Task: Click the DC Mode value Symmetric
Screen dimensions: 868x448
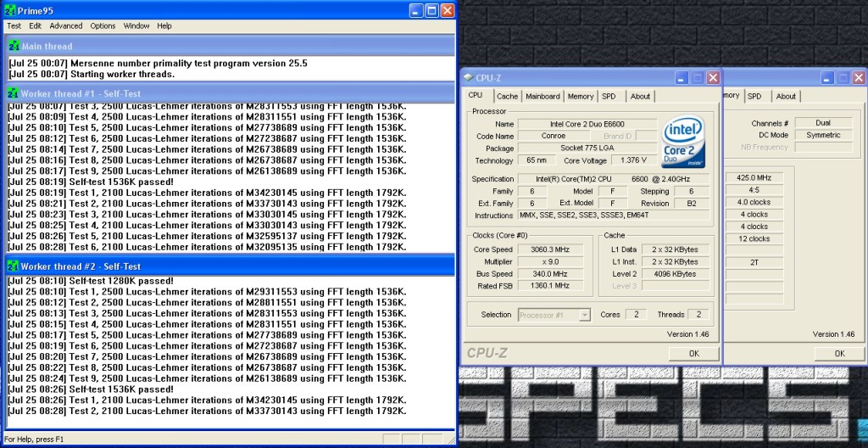Action: 823,135
